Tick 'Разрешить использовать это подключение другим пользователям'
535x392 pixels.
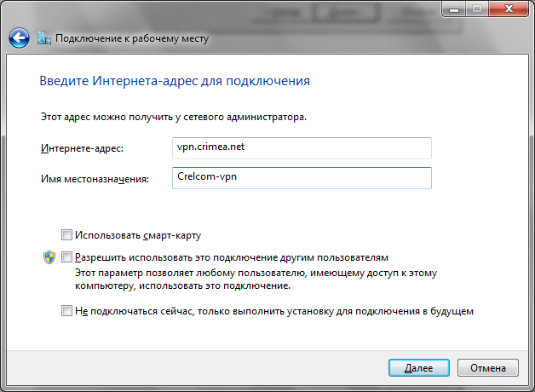point(66,257)
